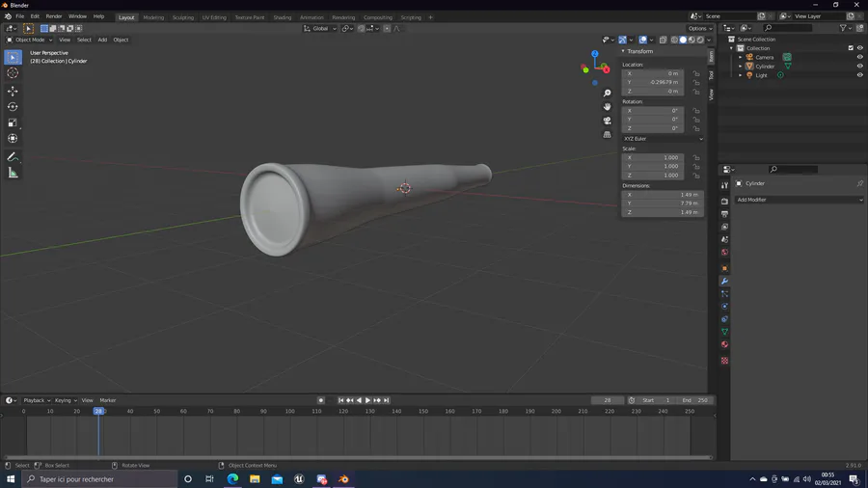868x488 pixels.
Task: Open Output properties tab icon
Action: pyautogui.click(x=724, y=214)
